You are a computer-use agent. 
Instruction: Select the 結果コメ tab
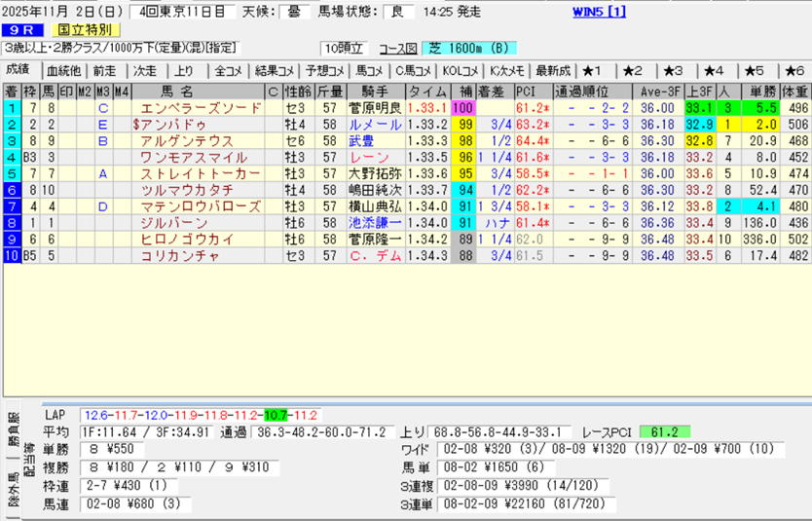tap(274, 70)
